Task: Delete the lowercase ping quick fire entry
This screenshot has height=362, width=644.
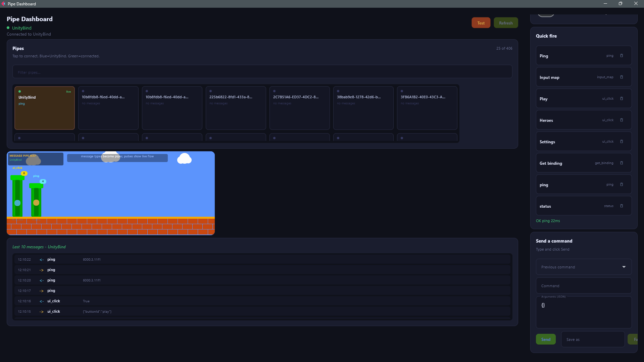Action: pyautogui.click(x=621, y=185)
